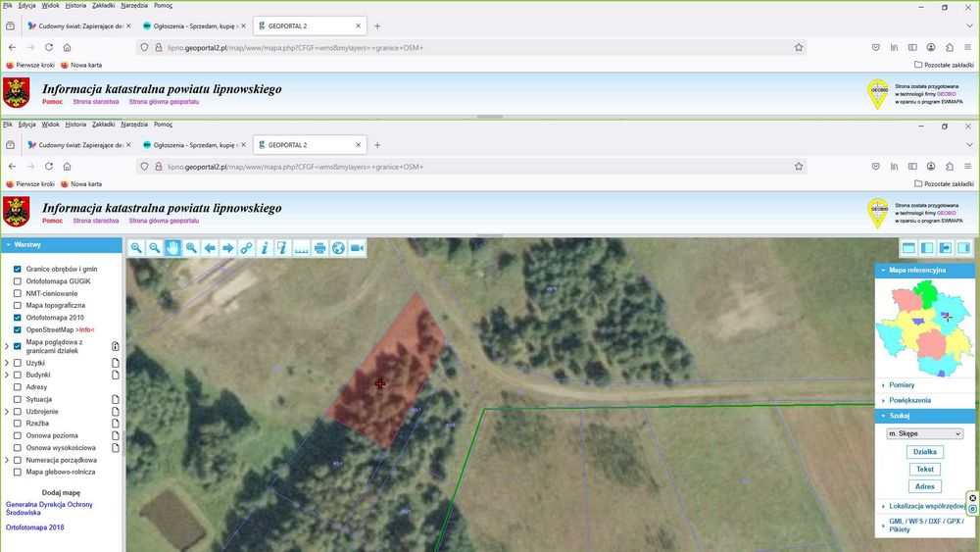Click the left-panel layout icon above the map

[x=927, y=248]
